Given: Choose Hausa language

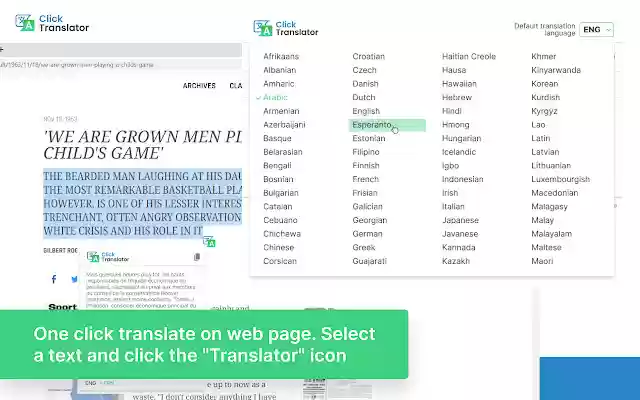Looking at the screenshot, I should (x=454, y=70).
